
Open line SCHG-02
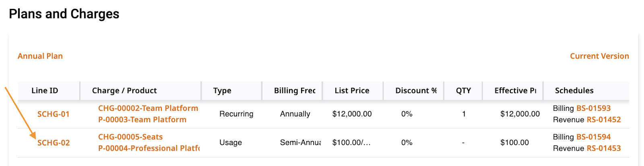pyautogui.click(x=54, y=143)
